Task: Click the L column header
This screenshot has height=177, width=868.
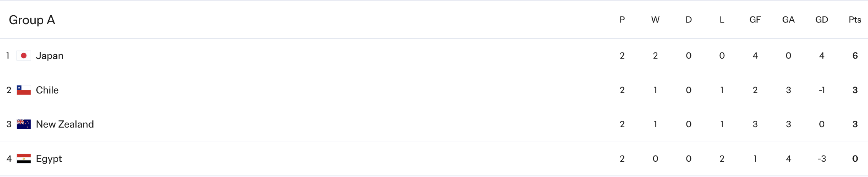Action: 722,20
